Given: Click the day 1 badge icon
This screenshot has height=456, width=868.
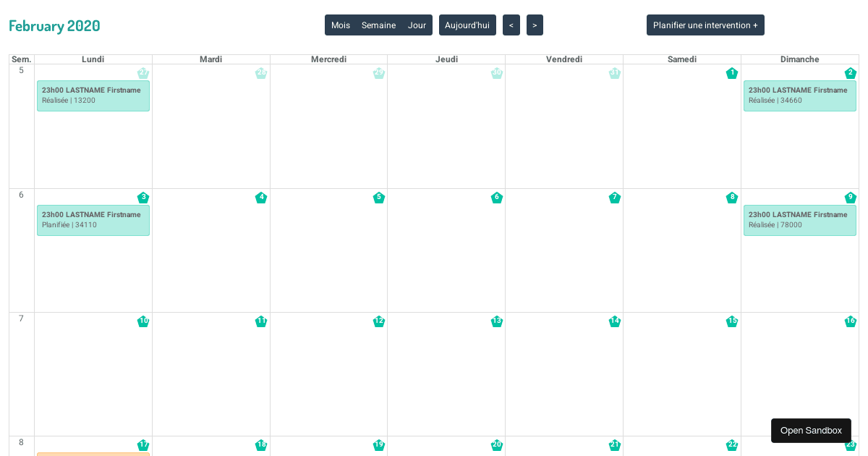Looking at the screenshot, I should tap(732, 73).
